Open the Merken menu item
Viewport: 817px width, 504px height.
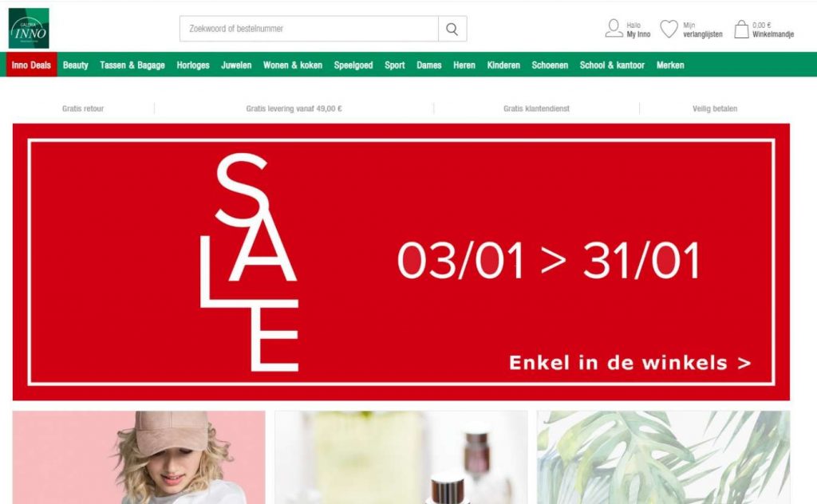[670, 65]
